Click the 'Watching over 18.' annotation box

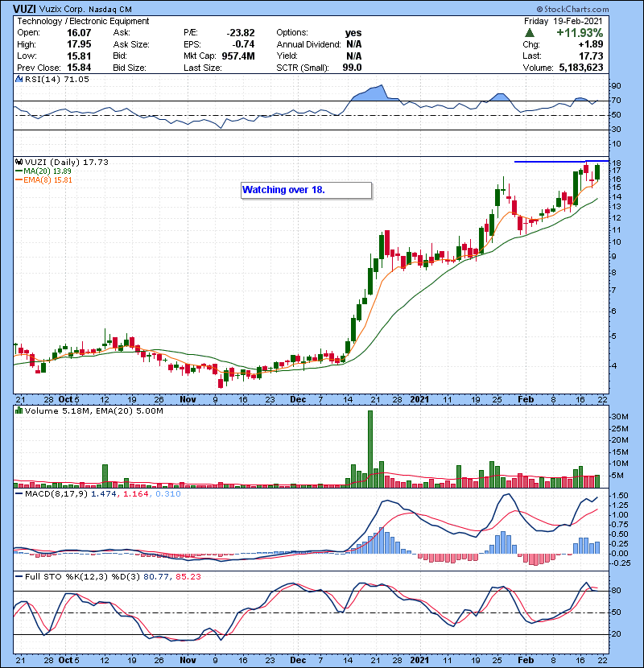[306, 191]
